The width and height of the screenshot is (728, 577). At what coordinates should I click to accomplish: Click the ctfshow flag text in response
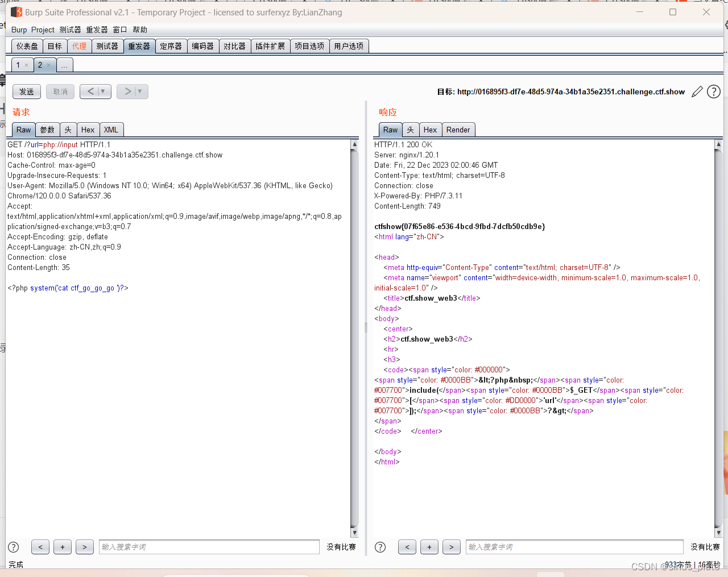(460, 226)
